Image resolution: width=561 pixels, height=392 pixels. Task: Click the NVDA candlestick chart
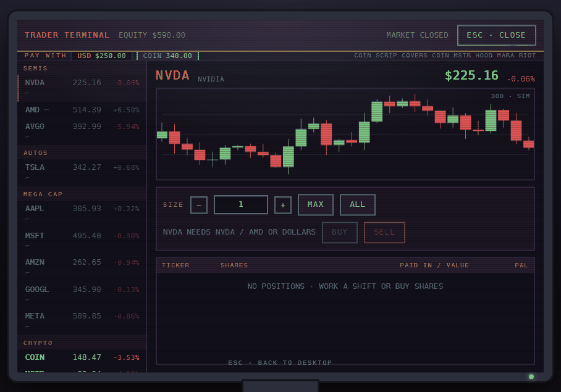click(x=345, y=134)
